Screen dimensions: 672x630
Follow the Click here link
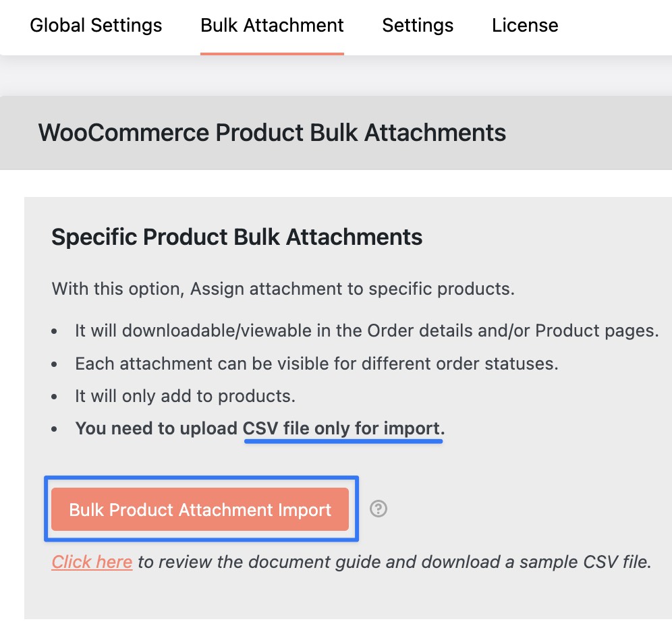[x=92, y=562]
